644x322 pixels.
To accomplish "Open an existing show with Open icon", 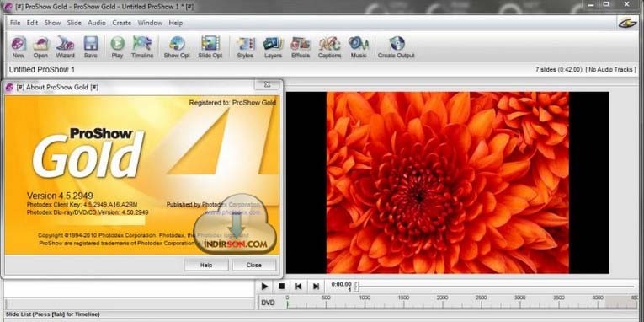I will tap(40, 47).
